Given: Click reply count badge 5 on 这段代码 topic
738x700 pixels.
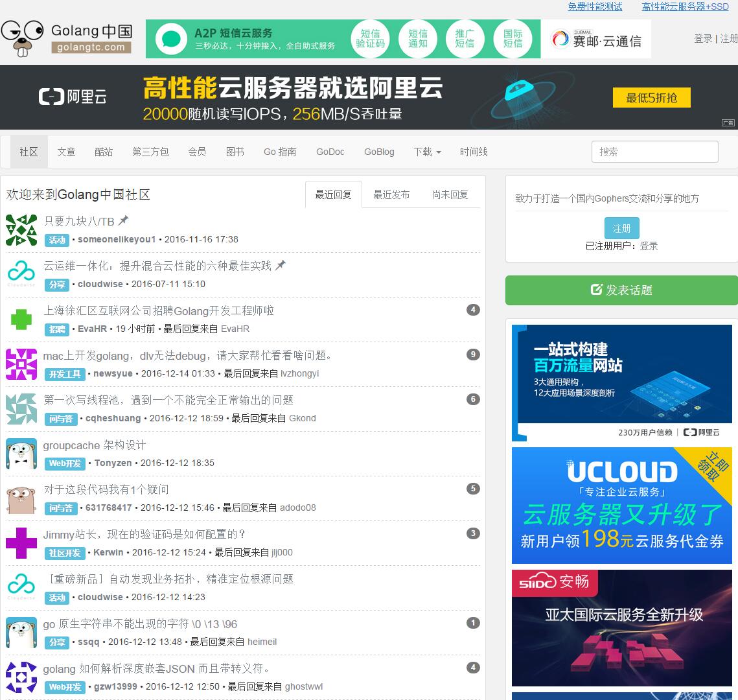Looking at the screenshot, I should [473, 489].
